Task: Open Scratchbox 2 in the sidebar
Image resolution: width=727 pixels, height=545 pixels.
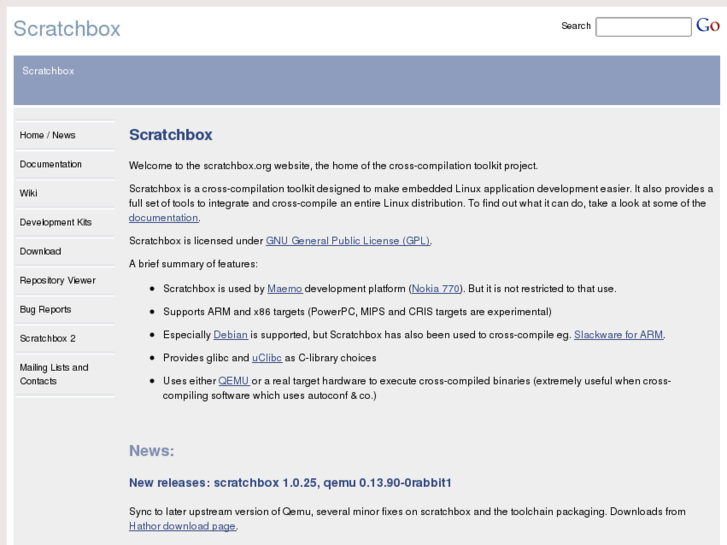Action: pos(47,339)
